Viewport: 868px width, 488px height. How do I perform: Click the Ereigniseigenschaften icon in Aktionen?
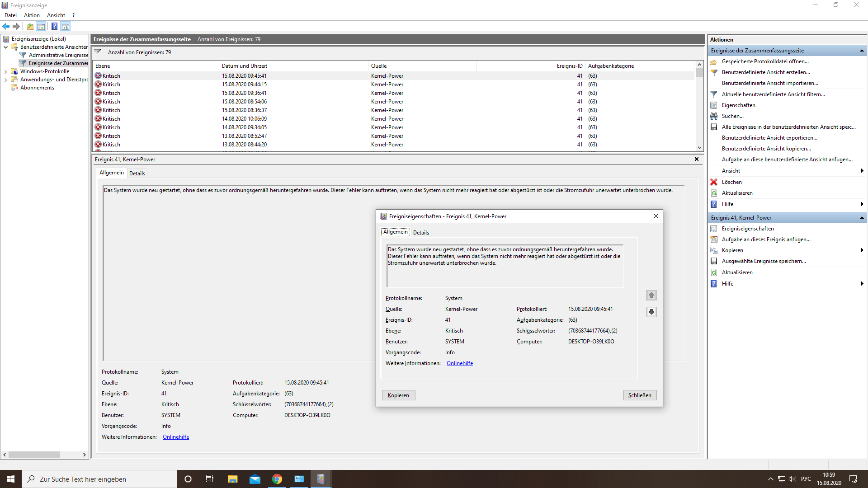coord(714,229)
